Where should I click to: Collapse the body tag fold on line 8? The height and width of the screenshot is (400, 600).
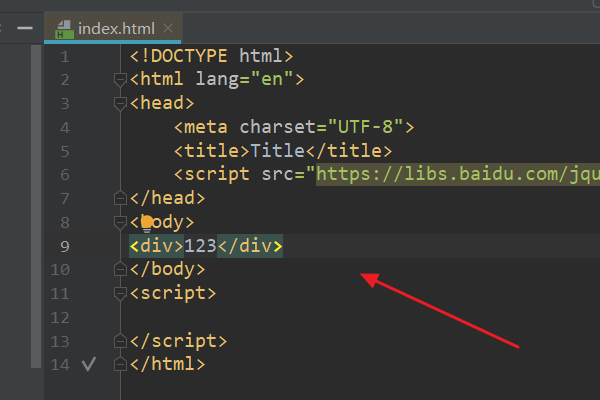[x=120, y=222]
